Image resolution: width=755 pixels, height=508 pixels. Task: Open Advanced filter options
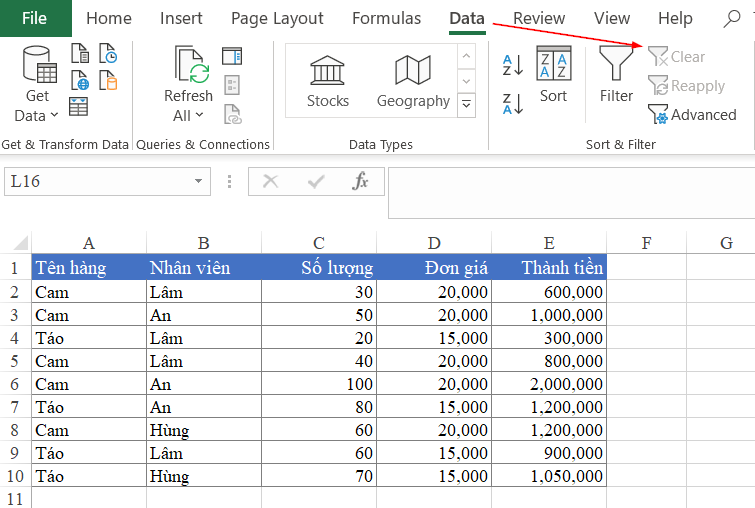(692, 115)
